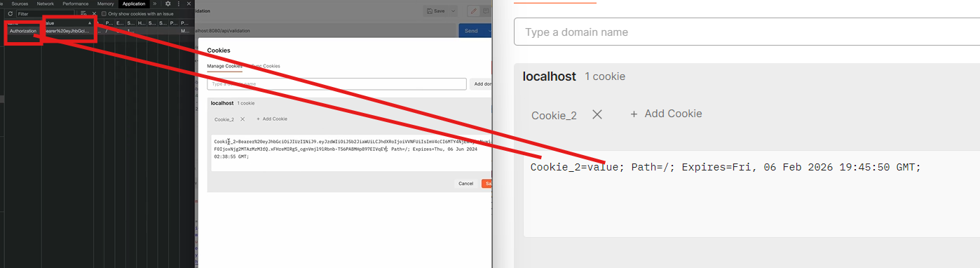The image size is (980, 268).
Task: Switch to the Network tab
Action: (45, 4)
